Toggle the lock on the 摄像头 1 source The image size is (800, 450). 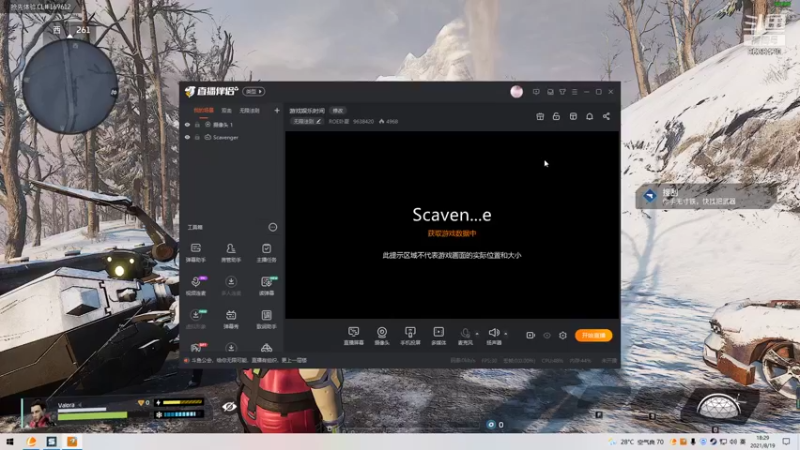(x=197, y=124)
